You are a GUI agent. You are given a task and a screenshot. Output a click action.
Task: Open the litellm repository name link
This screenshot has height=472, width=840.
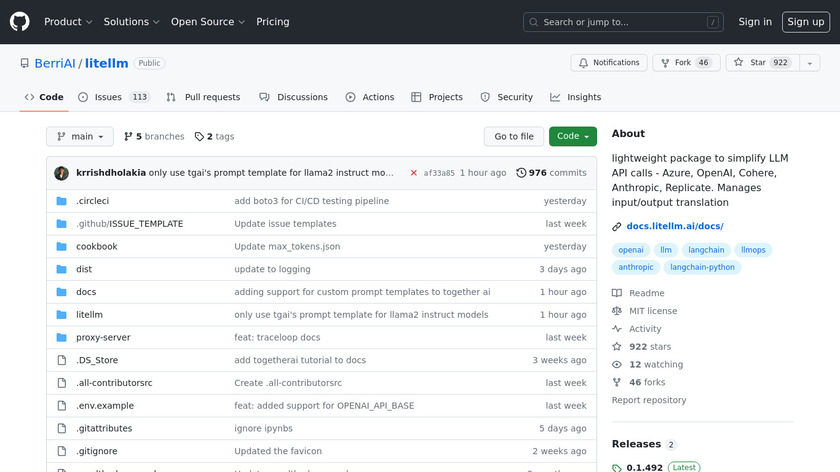click(x=107, y=63)
